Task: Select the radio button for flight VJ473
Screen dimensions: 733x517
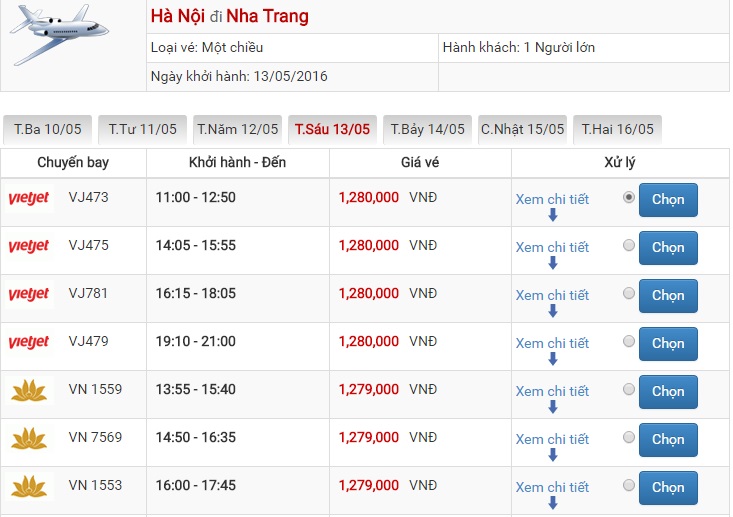Action: pyautogui.click(x=628, y=198)
